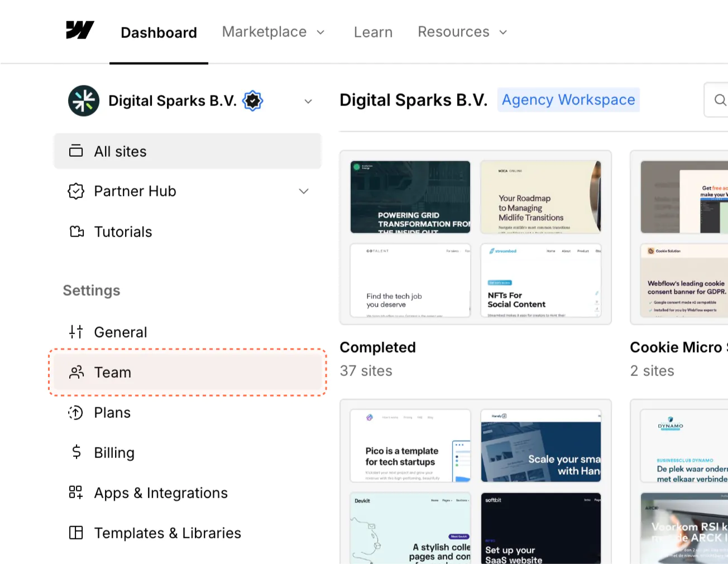This screenshot has width=728, height=564.
Task: Open Apps & Integrations settings
Action: [188, 493]
